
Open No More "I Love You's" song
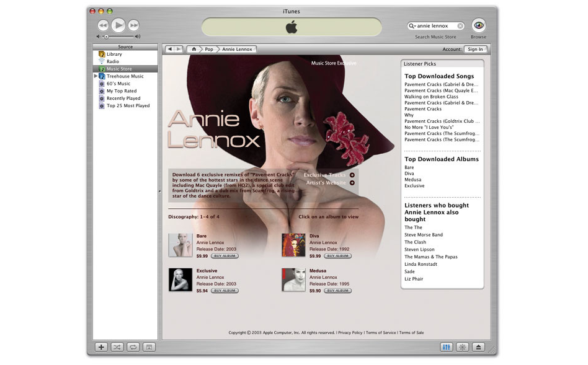point(429,128)
